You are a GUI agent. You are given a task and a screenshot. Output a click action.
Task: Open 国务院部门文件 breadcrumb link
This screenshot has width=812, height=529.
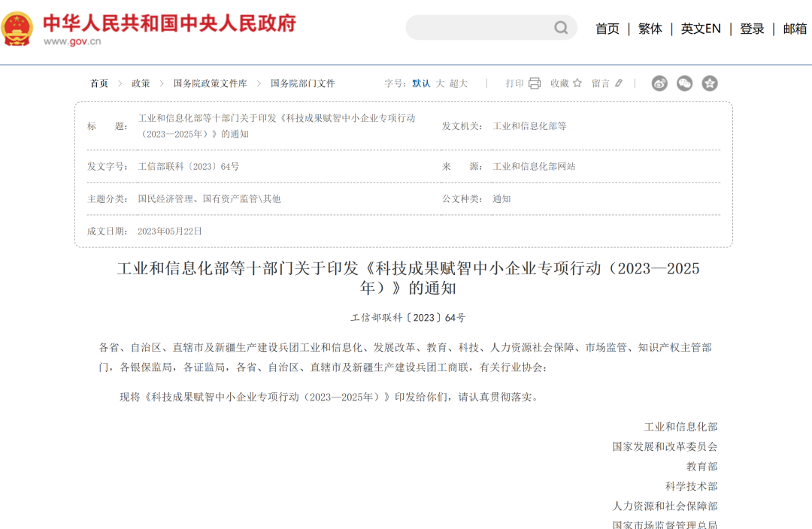(x=303, y=83)
